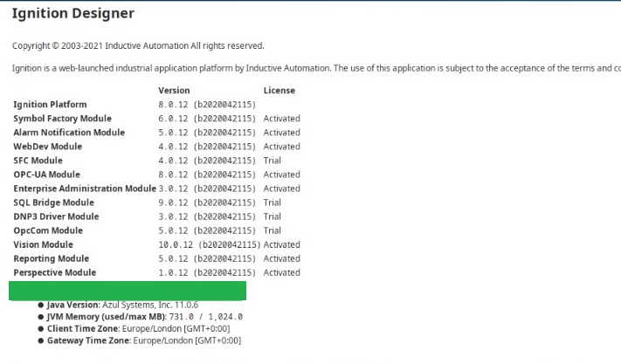Screen dimensions: 621x364
Task: Select Reporting Module version 5.0.12
Action: point(207,258)
